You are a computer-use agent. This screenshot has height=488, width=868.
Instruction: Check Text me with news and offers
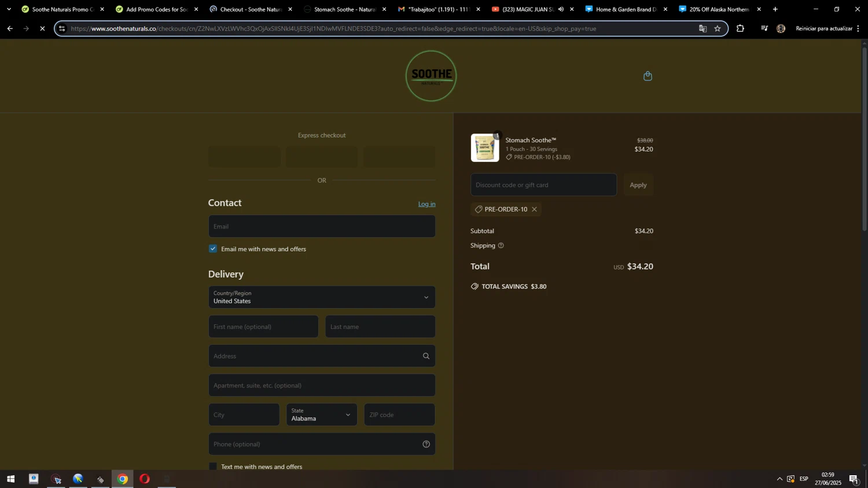point(213,467)
